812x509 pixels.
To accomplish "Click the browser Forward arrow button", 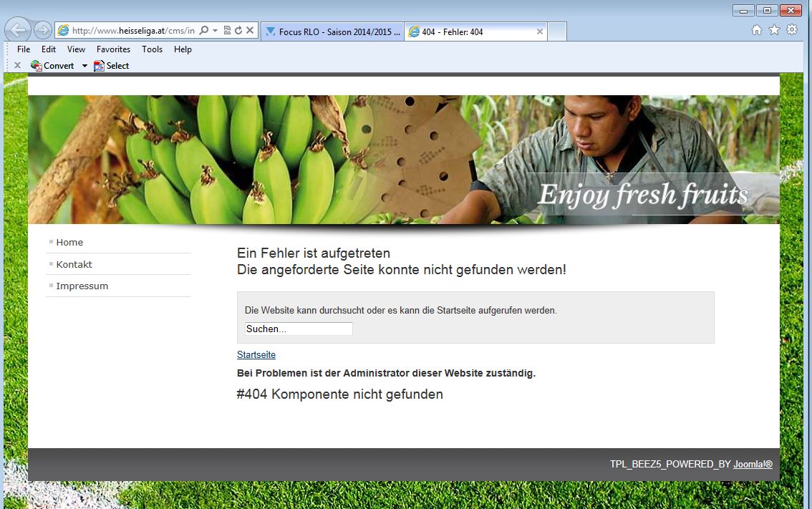I will 43,30.
